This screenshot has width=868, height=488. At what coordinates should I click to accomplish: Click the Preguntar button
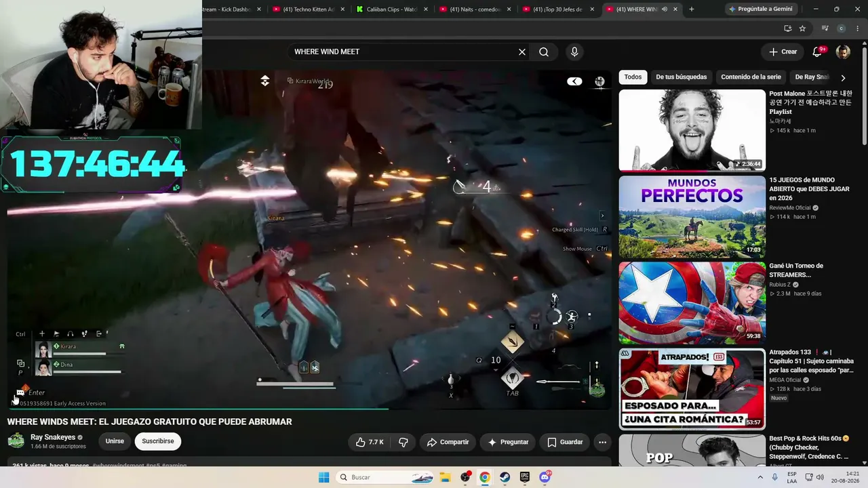508,442
